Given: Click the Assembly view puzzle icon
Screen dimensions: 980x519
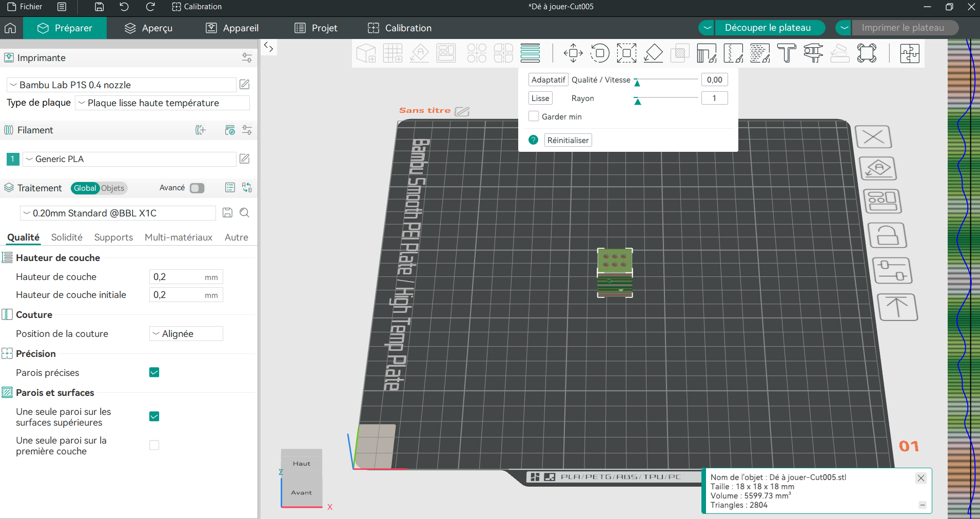Looking at the screenshot, I should tap(909, 53).
